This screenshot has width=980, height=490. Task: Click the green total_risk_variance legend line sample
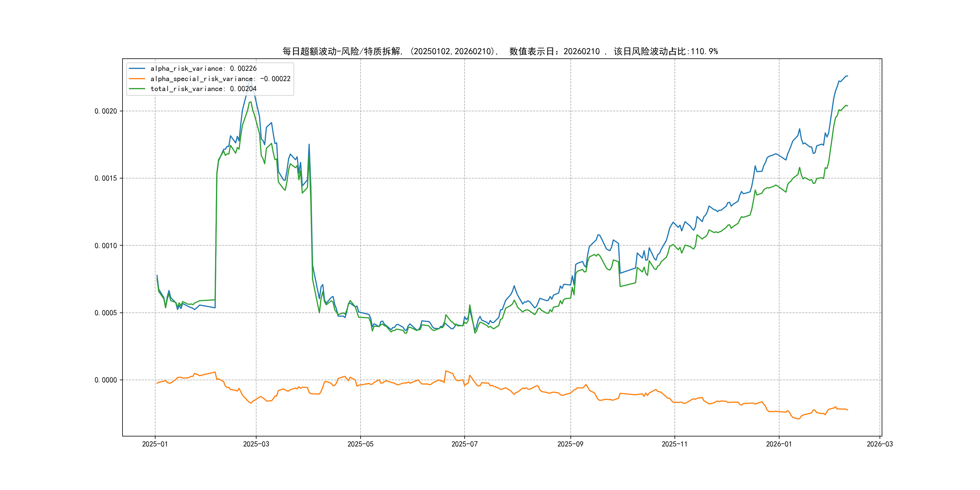[x=137, y=89]
